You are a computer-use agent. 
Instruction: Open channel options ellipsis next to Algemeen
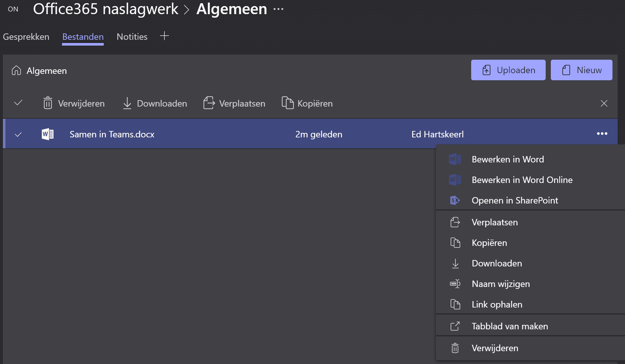pyautogui.click(x=278, y=9)
